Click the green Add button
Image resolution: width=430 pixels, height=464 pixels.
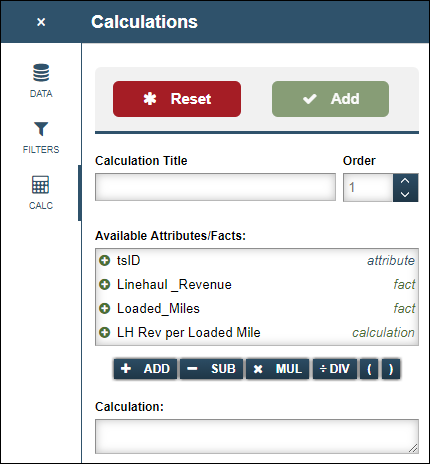pyautogui.click(x=330, y=99)
